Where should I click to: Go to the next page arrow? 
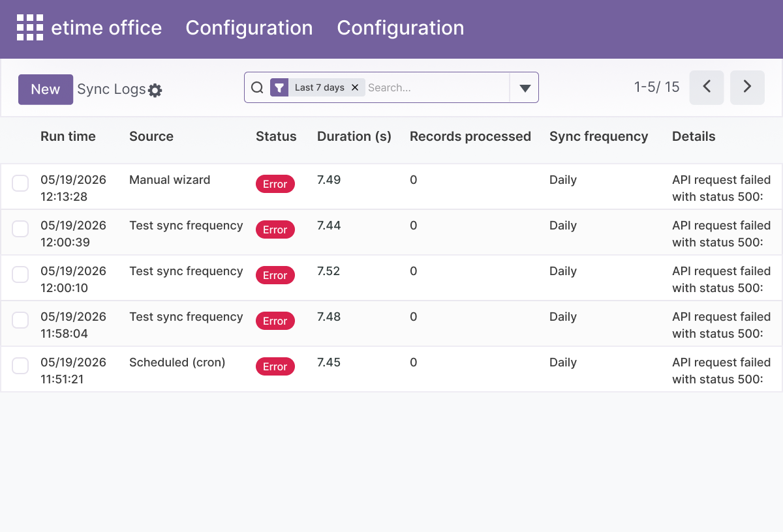[x=747, y=87]
